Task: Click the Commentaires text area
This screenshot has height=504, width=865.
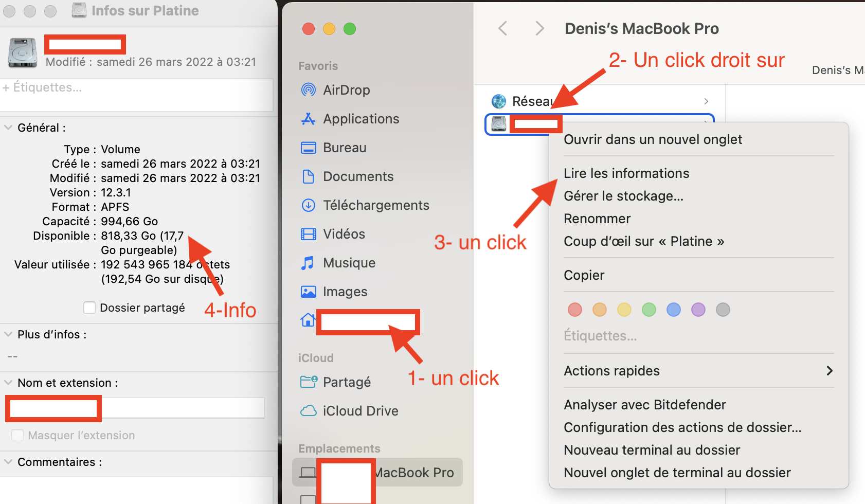Action: click(x=136, y=490)
